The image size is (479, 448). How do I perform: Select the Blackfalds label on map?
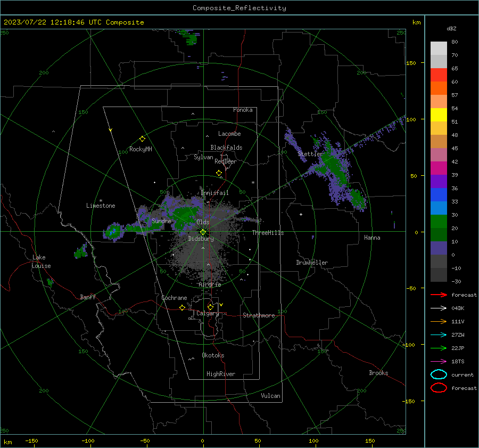tap(226, 148)
